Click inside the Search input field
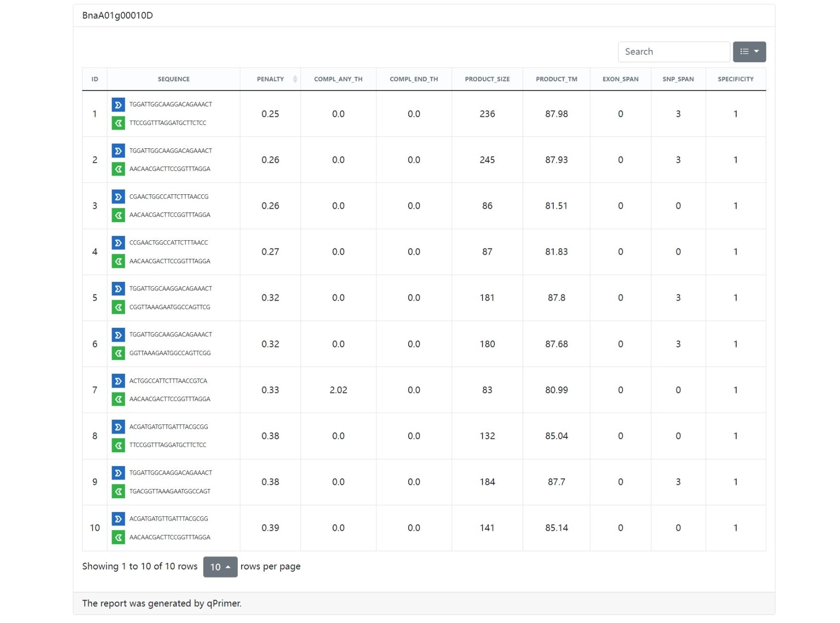Screen dimensions: 840x623 [674, 52]
